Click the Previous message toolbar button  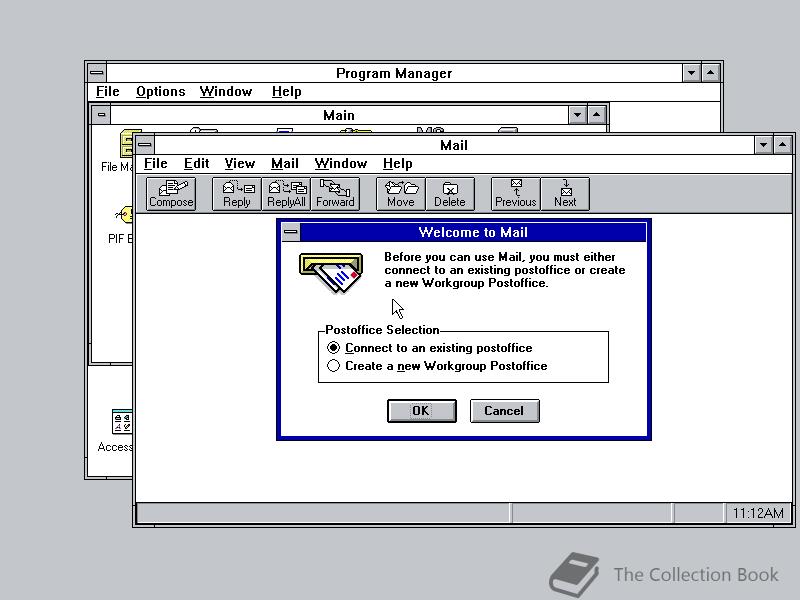pos(515,194)
